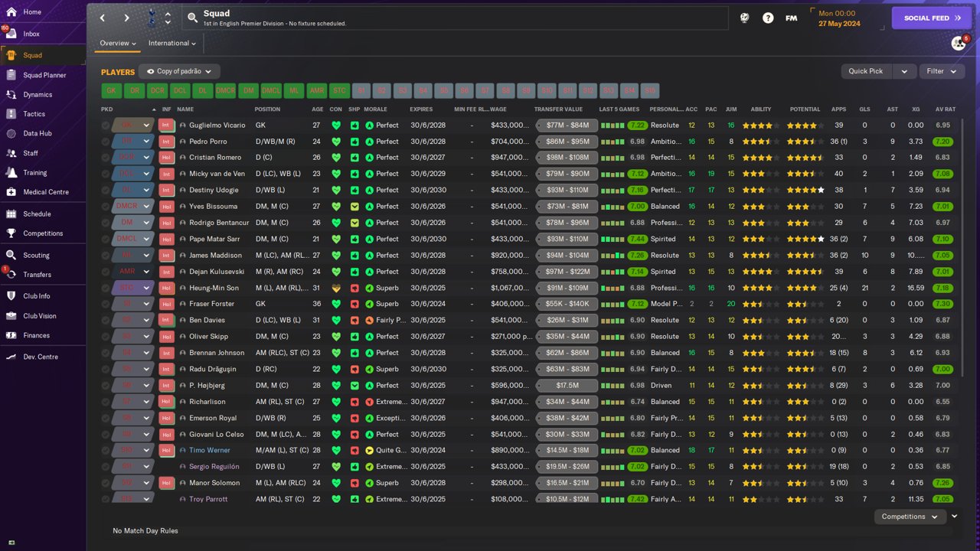The height and width of the screenshot is (551, 980).
Task: Click the Social Feed button
Action: coord(931,18)
